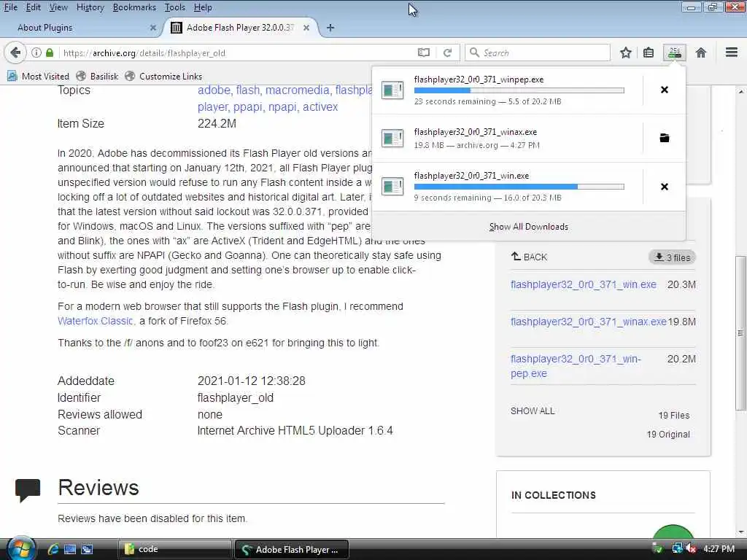Open the Waterfox Classic link
This screenshot has width=747, height=560.
click(96, 321)
